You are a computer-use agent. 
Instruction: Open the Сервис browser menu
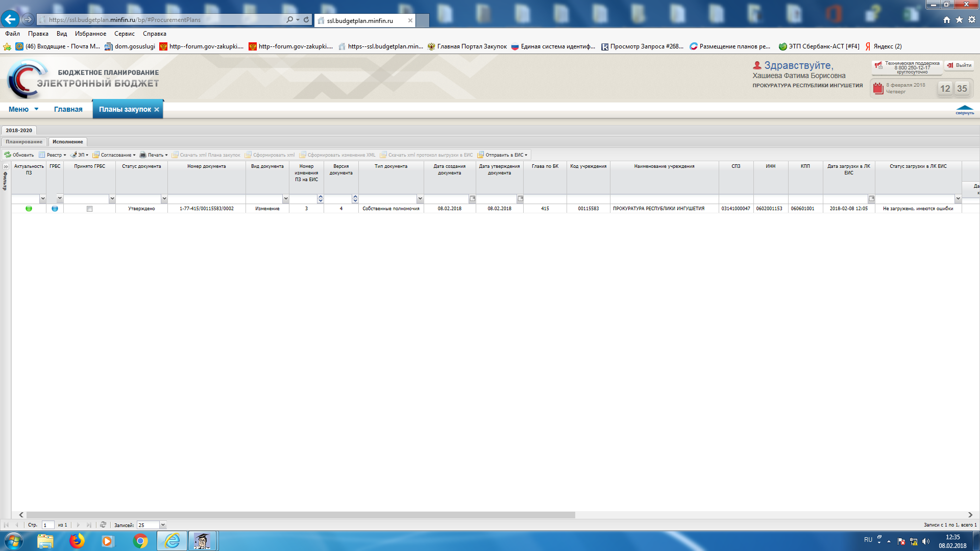point(124,34)
